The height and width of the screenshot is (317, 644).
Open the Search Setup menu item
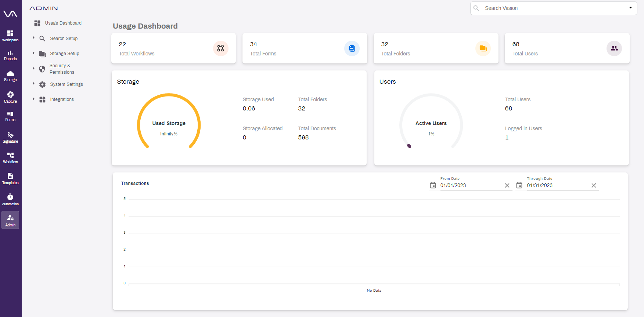coord(64,39)
